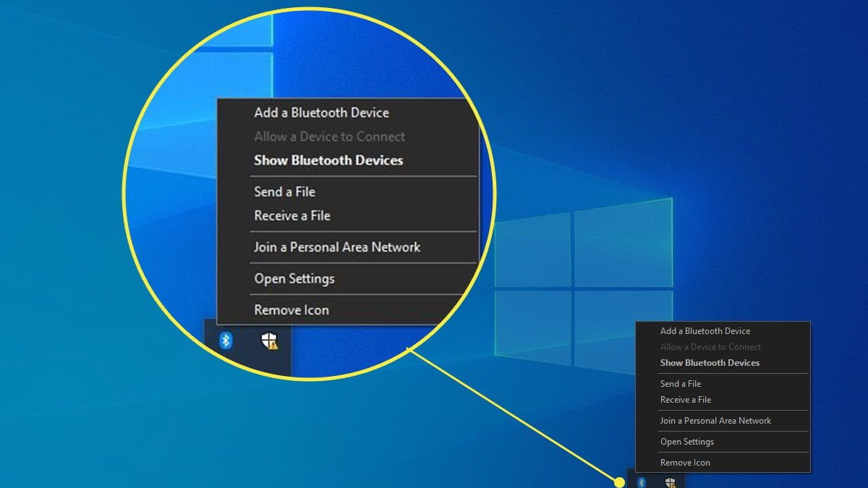Viewport: 868px width, 488px height.
Task: Click the yellow callout dot near the taskbar
Action: tap(619, 482)
